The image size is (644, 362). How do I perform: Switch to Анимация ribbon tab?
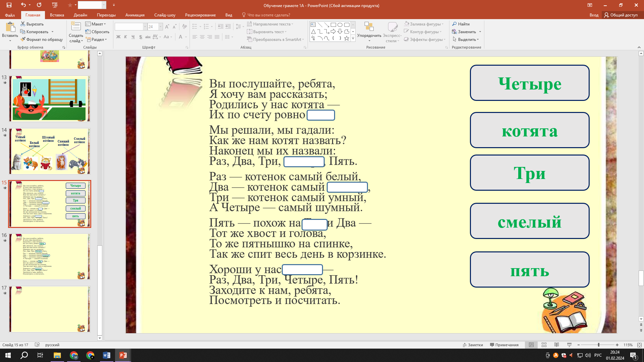[x=135, y=15]
